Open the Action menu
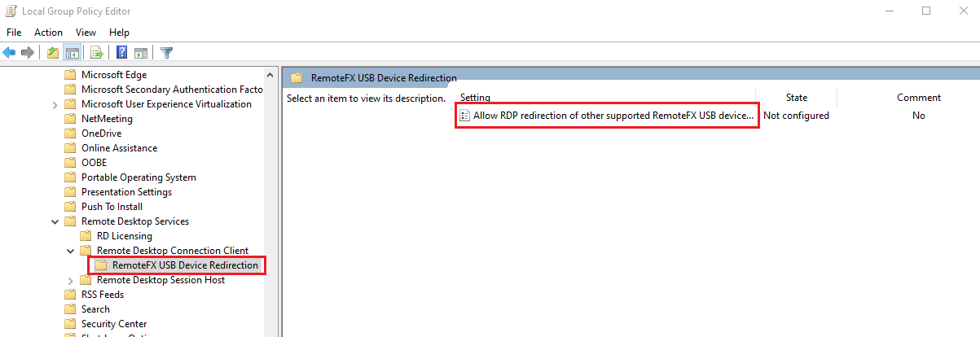 pos(48,33)
